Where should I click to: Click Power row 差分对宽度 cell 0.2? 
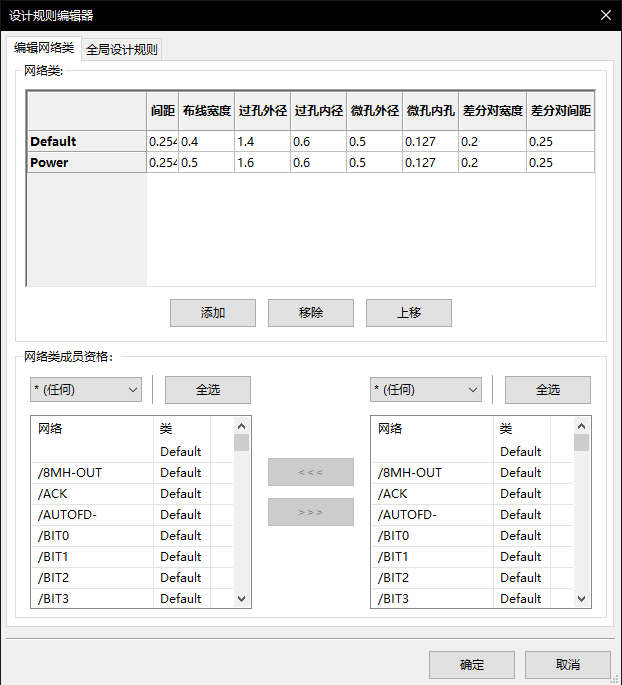coord(492,163)
